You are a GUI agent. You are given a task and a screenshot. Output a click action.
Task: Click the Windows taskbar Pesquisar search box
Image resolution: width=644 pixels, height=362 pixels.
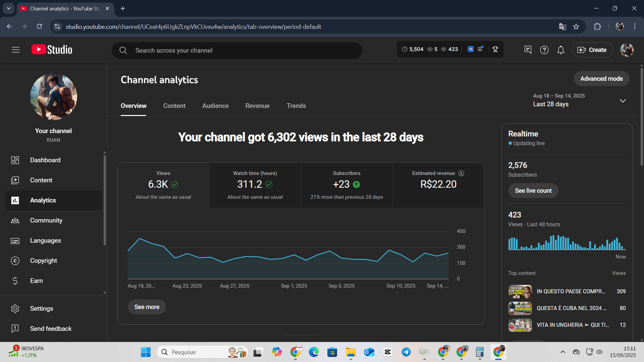[x=202, y=352]
